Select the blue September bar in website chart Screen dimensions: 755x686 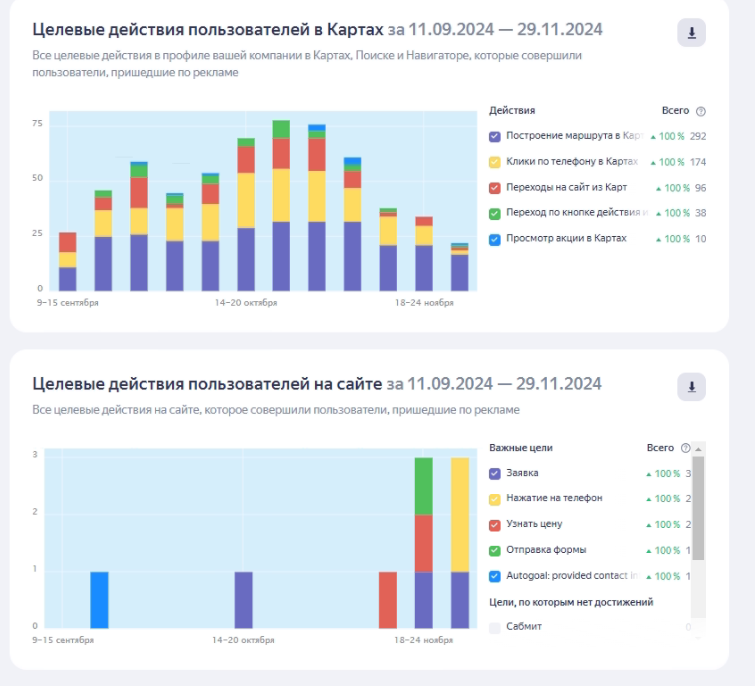coord(99,600)
